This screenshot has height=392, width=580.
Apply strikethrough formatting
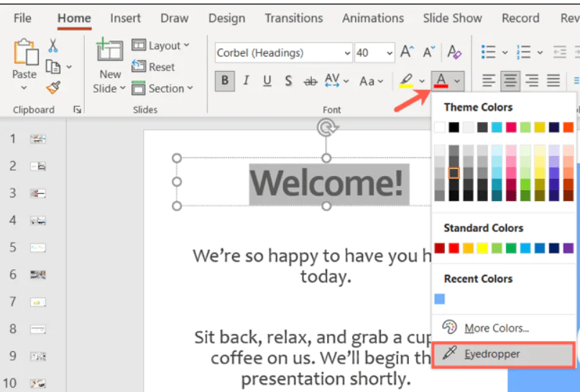click(x=310, y=81)
